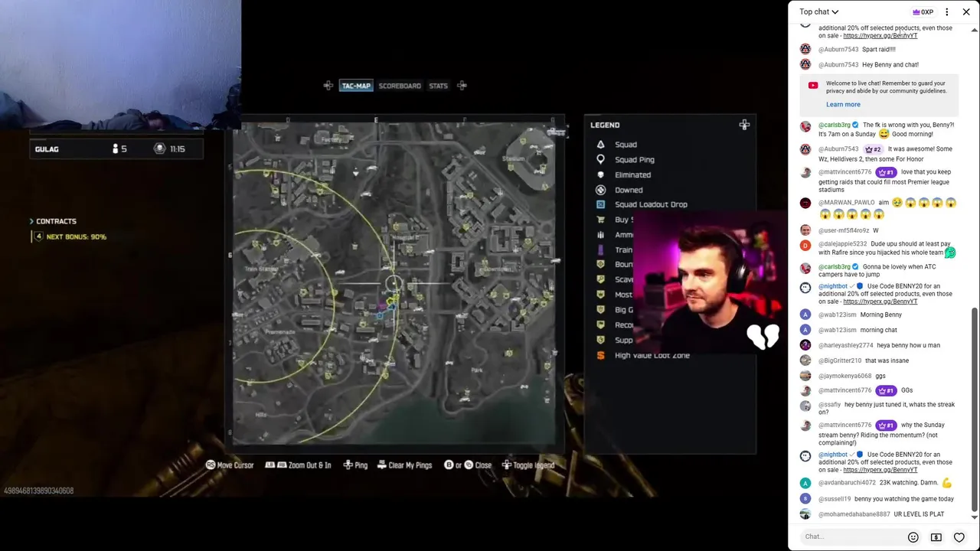980x551 pixels.
Task: Click the YouTube icon in welcome notice
Action: (x=812, y=86)
